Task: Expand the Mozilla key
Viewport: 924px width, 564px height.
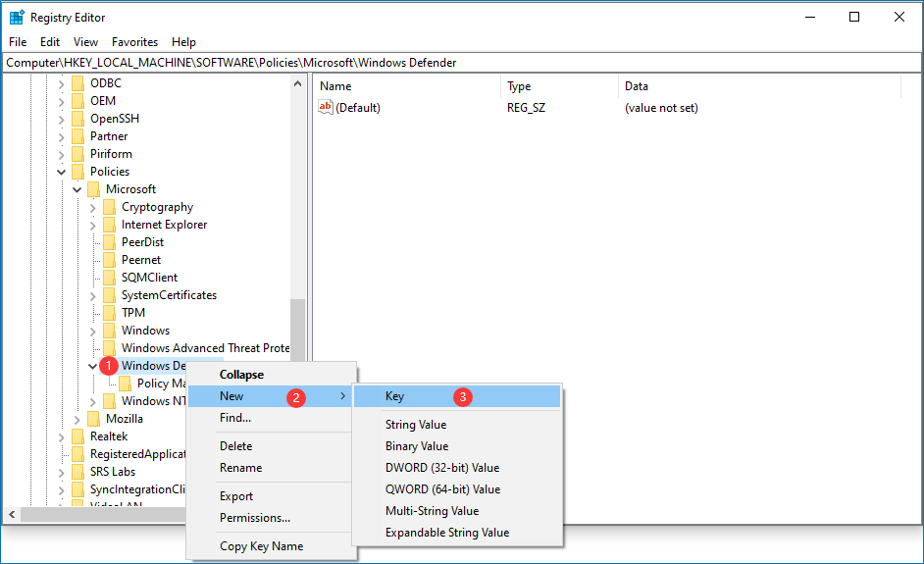Action: (x=77, y=420)
